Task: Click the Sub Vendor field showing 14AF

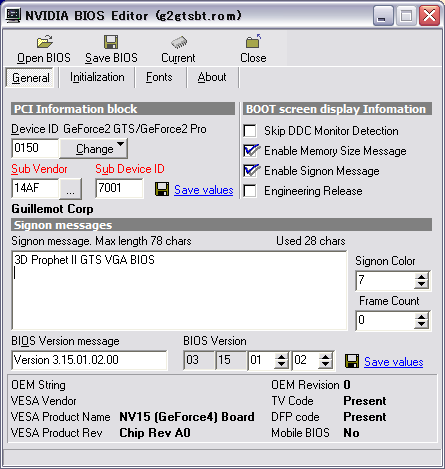Action: (x=35, y=188)
